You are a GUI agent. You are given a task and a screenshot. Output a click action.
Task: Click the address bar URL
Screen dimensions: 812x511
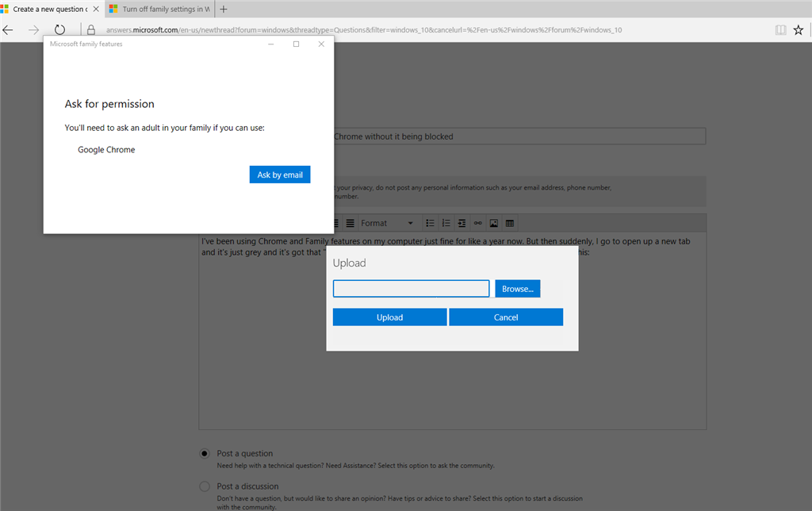tap(363, 30)
